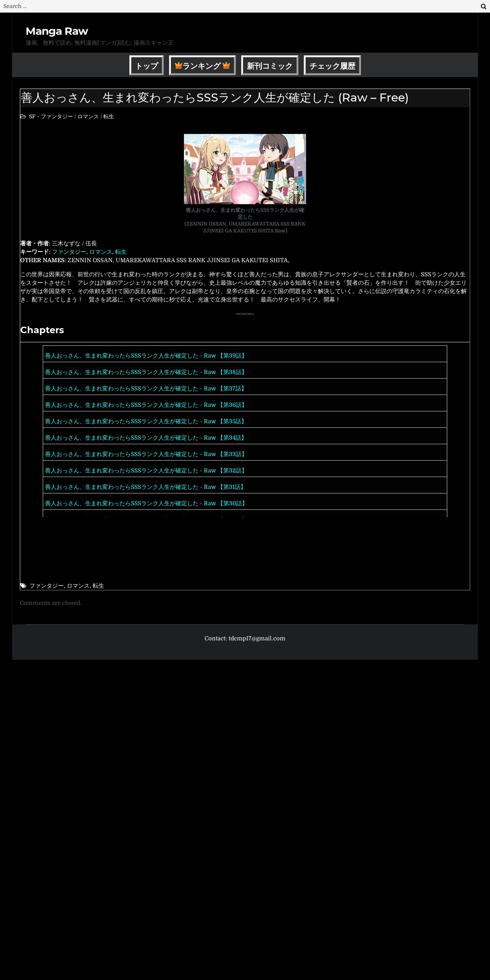Click the Comments are closed text
This screenshot has height=980, width=490.
click(51, 603)
